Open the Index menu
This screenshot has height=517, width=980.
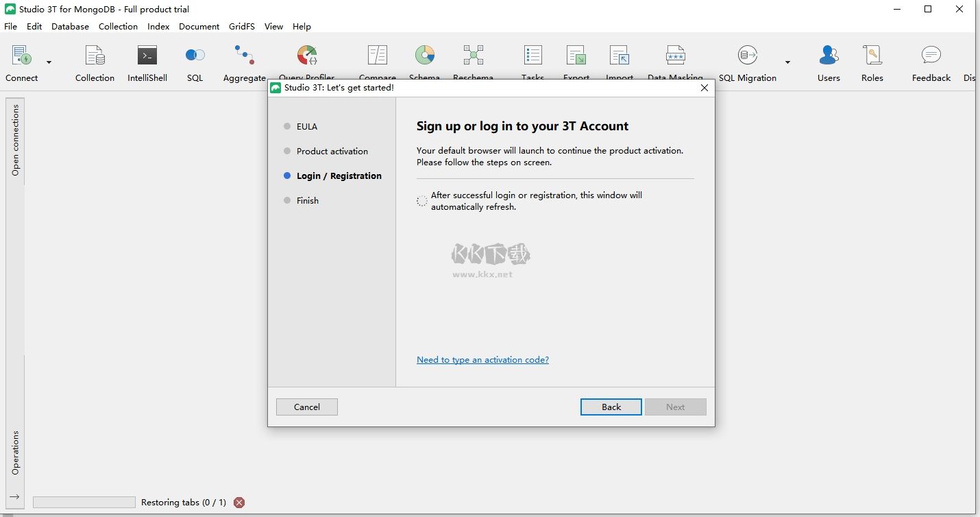158,27
